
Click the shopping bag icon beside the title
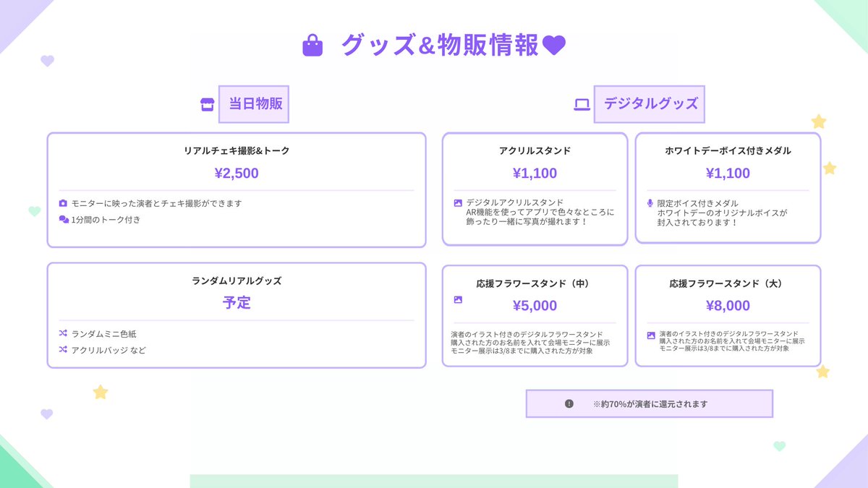coord(312,46)
